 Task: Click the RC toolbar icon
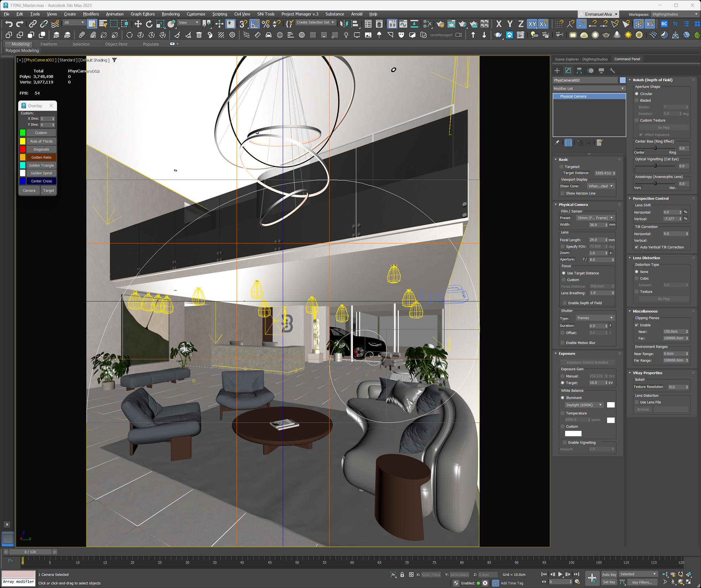pyautogui.click(x=664, y=24)
